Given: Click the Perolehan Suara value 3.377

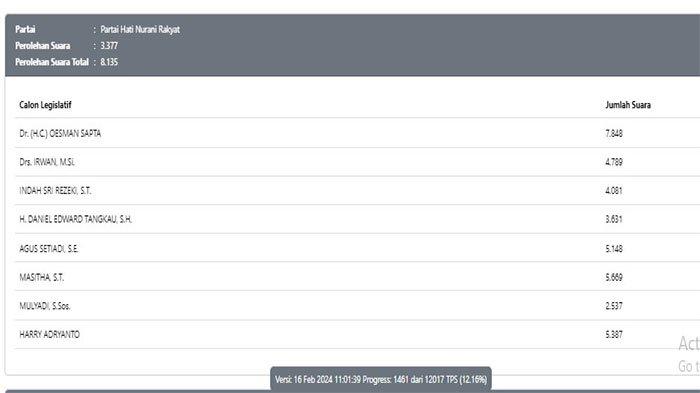Looking at the screenshot, I should coord(109,46).
